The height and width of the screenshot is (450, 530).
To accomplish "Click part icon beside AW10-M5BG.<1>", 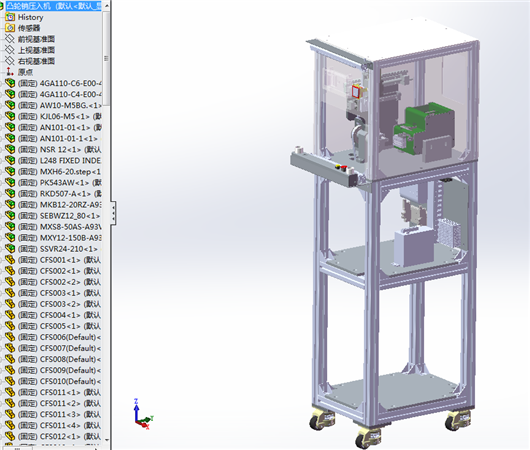I will pos(10,105).
